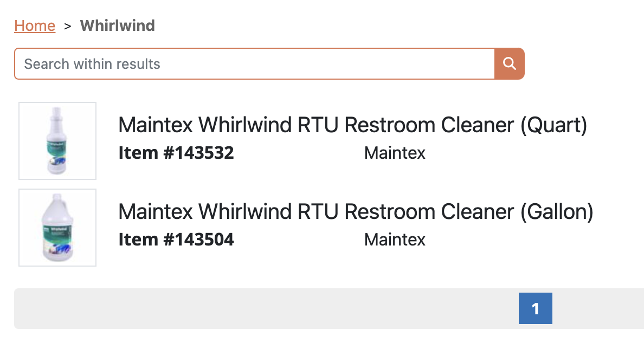Click the magnifying glass search button
Screen dimensions: 644x362
pyautogui.click(x=509, y=63)
